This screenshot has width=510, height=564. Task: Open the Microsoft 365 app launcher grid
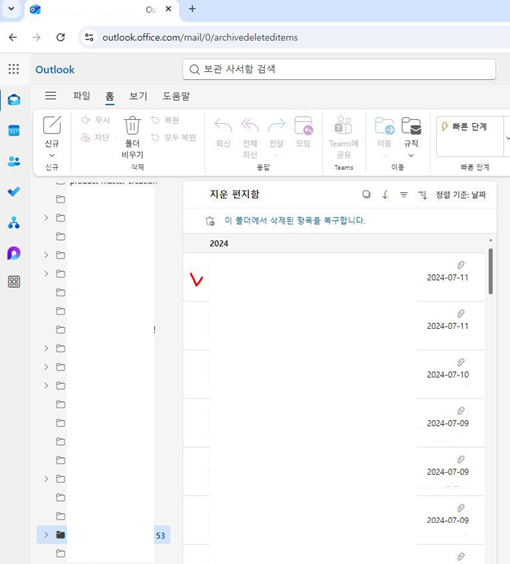pyautogui.click(x=14, y=69)
